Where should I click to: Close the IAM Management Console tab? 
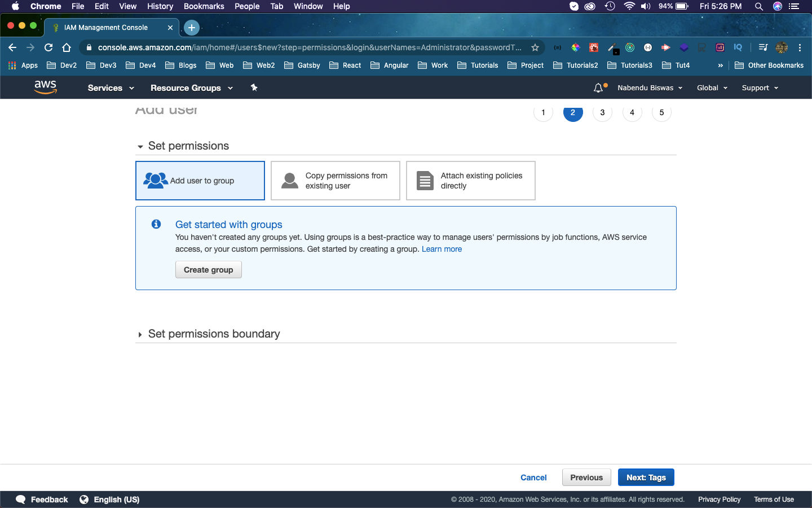pos(170,27)
